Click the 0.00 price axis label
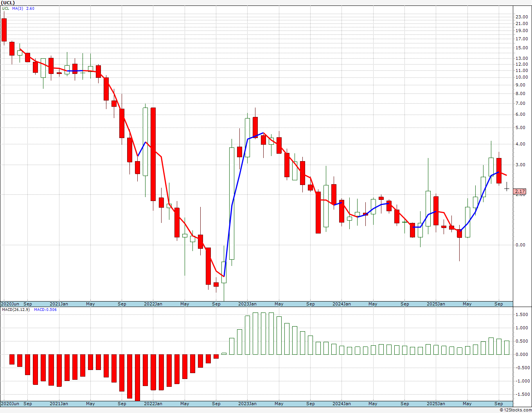Image resolution: width=532 pixels, height=413 pixels. (521, 245)
